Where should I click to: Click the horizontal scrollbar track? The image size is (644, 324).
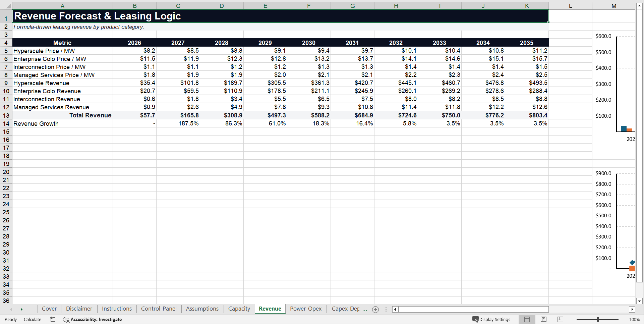pyautogui.click(x=513, y=309)
